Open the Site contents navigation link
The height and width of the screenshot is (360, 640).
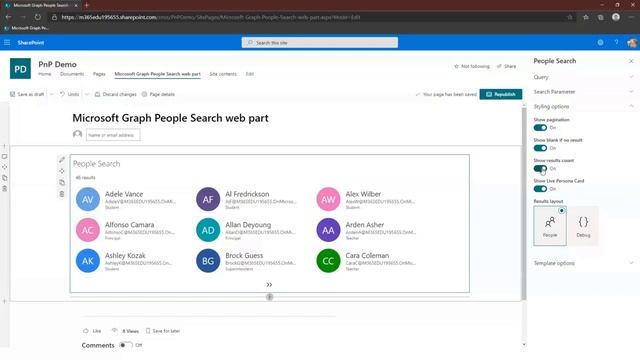pyautogui.click(x=223, y=74)
